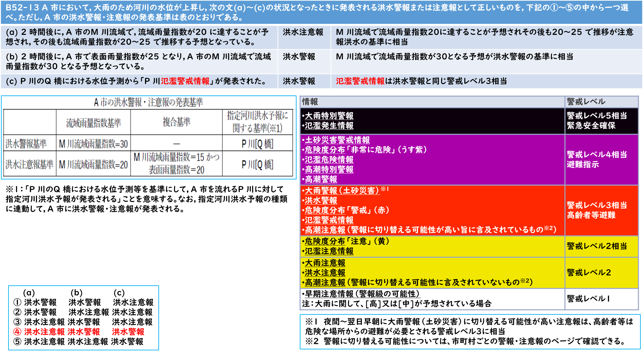Image resolution: width=644 pixels, height=352 pixels.
Task: Open the 高潮特別警報 link
Action: pos(329,170)
